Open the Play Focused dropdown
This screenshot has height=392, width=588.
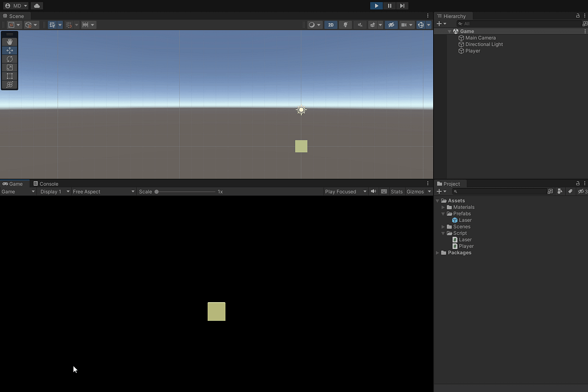click(345, 191)
